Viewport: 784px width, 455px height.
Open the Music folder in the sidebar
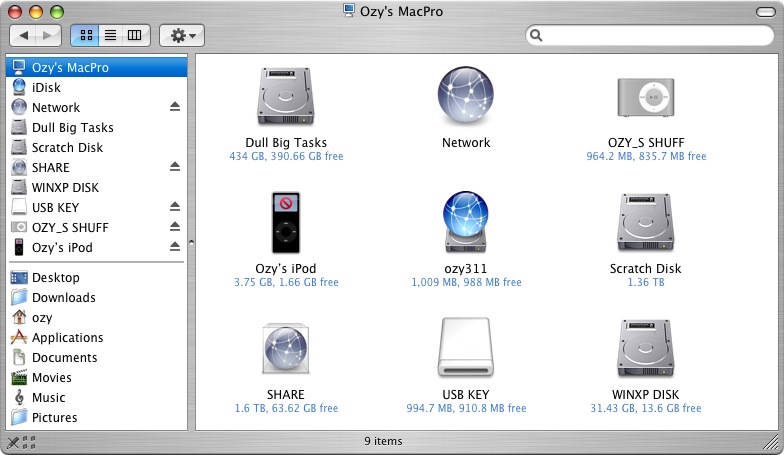pyautogui.click(x=97, y=397)
